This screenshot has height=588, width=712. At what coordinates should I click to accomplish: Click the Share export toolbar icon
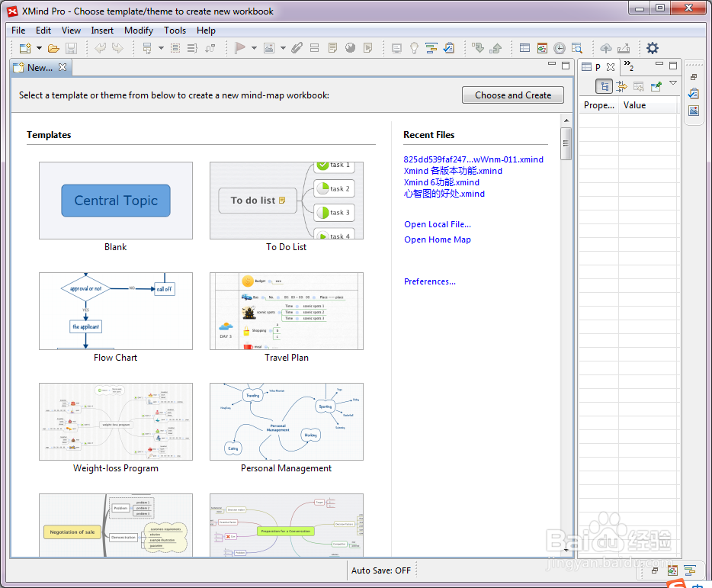click(x=624, y=48)
